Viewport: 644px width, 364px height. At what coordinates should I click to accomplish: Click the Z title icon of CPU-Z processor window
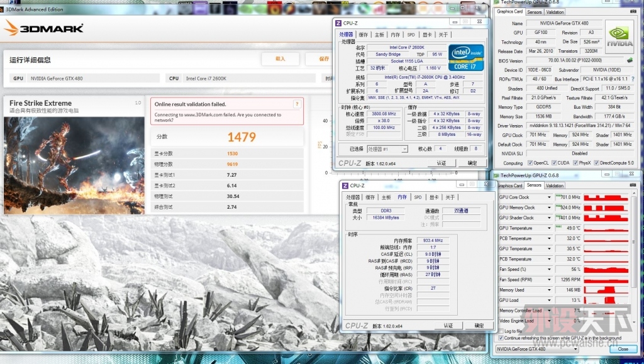[x=338, y=23]
